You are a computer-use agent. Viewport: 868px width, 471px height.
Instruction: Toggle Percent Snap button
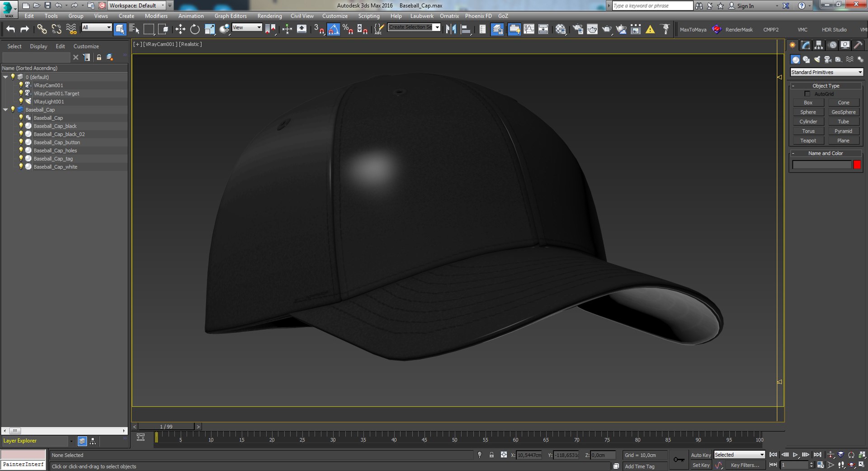[348, 29]
